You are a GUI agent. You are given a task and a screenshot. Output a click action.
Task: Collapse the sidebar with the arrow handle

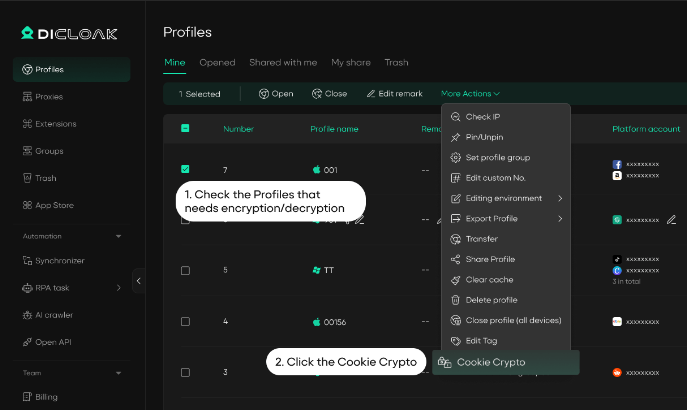(138, 281)
